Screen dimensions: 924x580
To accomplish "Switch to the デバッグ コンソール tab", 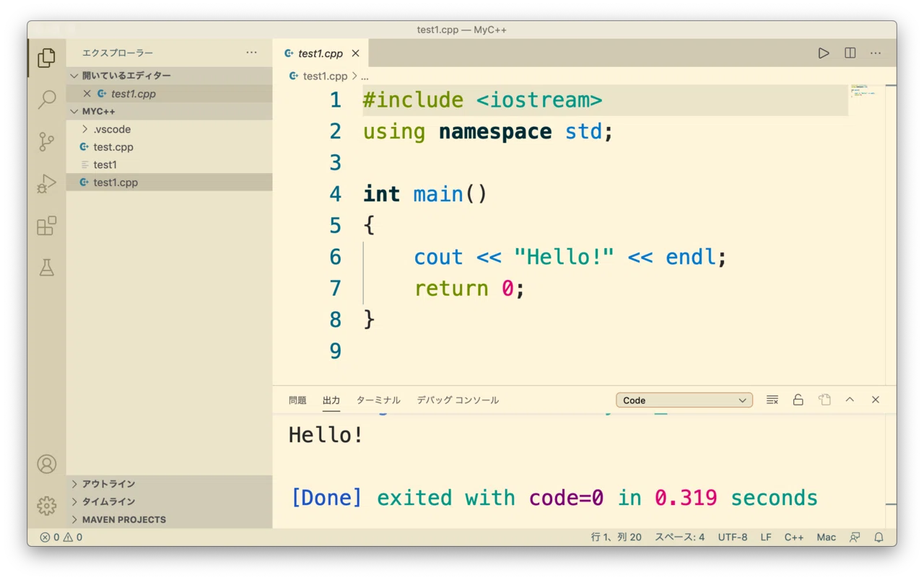I will click(x=458, y=400).
